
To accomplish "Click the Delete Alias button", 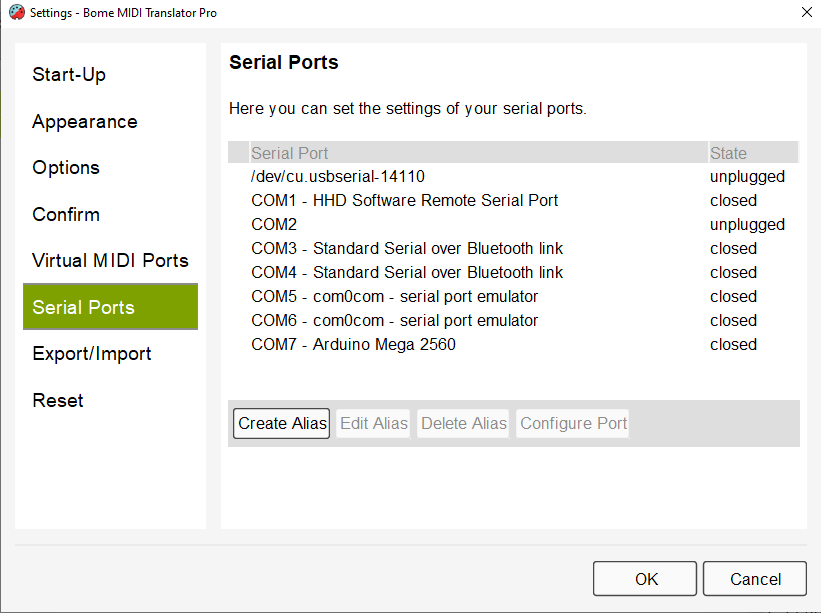I will [x=463, y=423].
